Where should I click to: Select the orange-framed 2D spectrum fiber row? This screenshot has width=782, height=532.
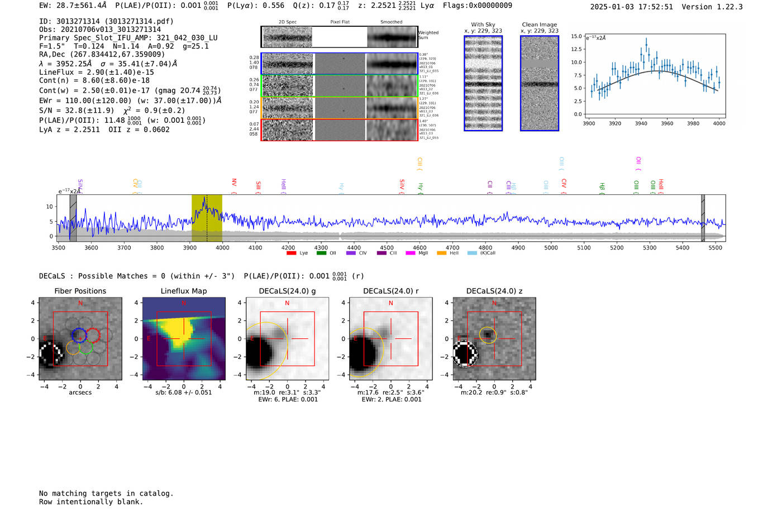[x=339, y=108]
